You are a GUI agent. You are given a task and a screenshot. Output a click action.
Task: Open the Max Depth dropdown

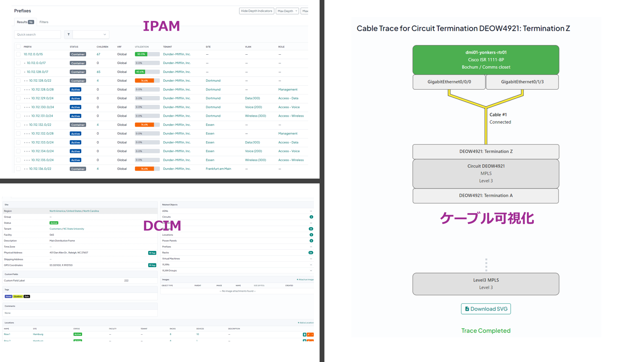pyautogui.click(x=287, y=11)
